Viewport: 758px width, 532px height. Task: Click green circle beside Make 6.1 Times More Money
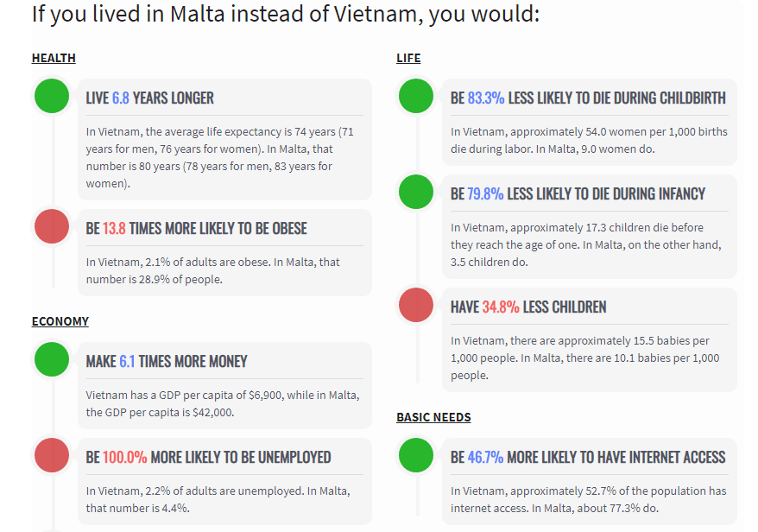[x=52, y=359]
